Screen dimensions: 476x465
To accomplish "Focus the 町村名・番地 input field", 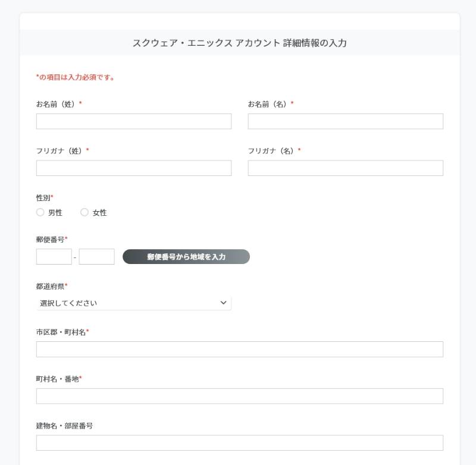I will pos(240,396).
